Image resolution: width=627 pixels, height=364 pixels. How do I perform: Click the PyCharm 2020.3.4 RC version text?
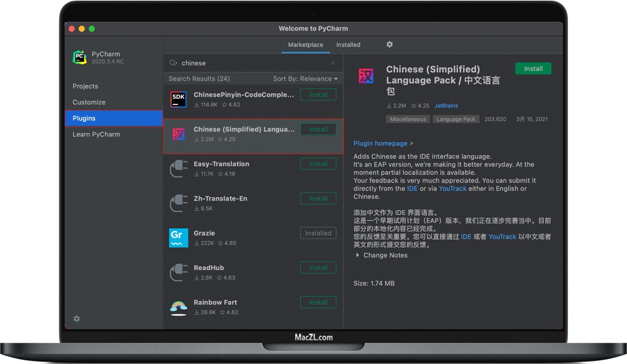(108, 61)
